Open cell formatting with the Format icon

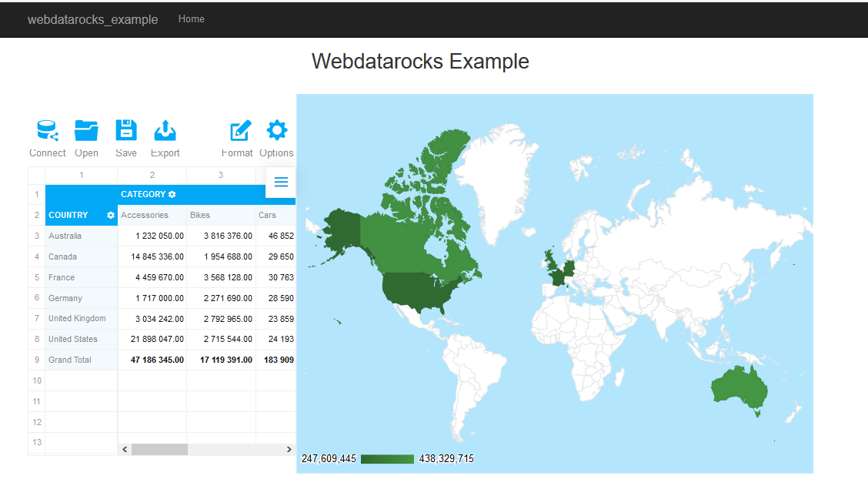(238, 131)
